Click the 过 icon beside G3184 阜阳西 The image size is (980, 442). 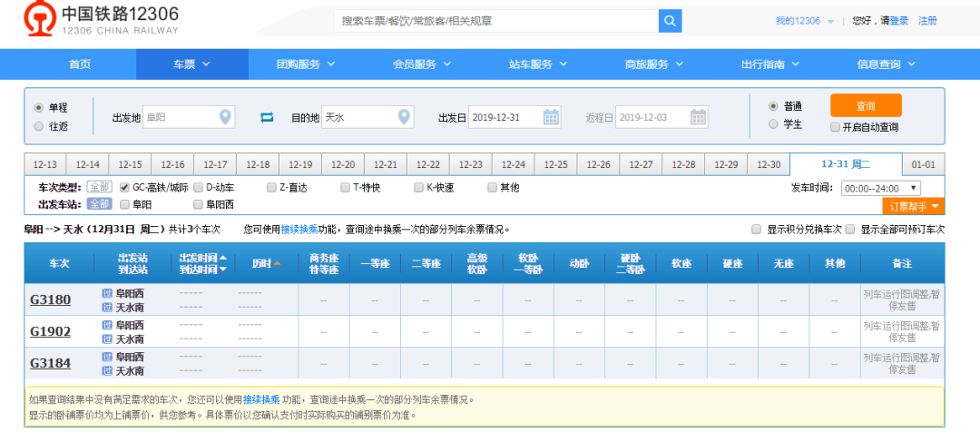pos(107,357)
